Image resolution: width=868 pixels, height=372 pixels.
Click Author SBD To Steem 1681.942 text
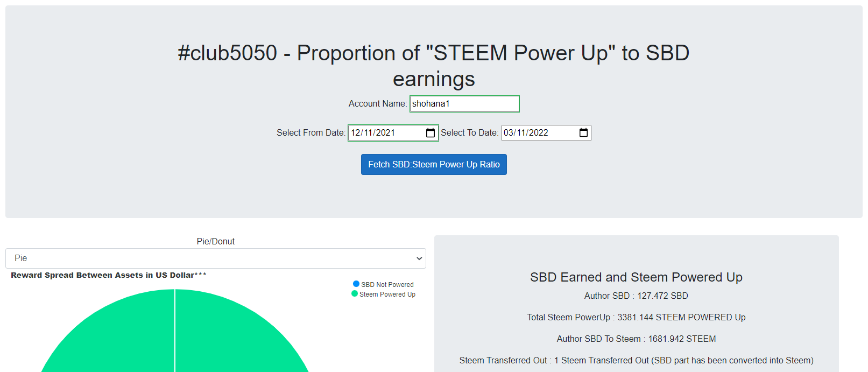(636, 339)
